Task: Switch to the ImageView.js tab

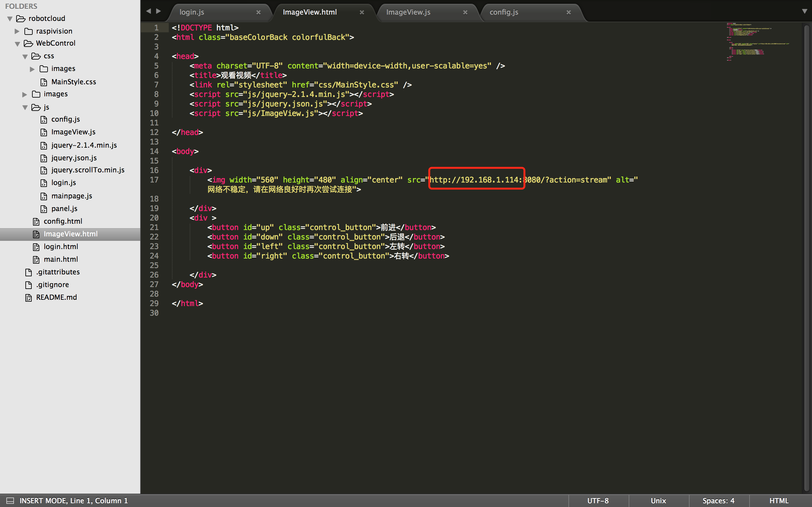Action: pos(408,12)
